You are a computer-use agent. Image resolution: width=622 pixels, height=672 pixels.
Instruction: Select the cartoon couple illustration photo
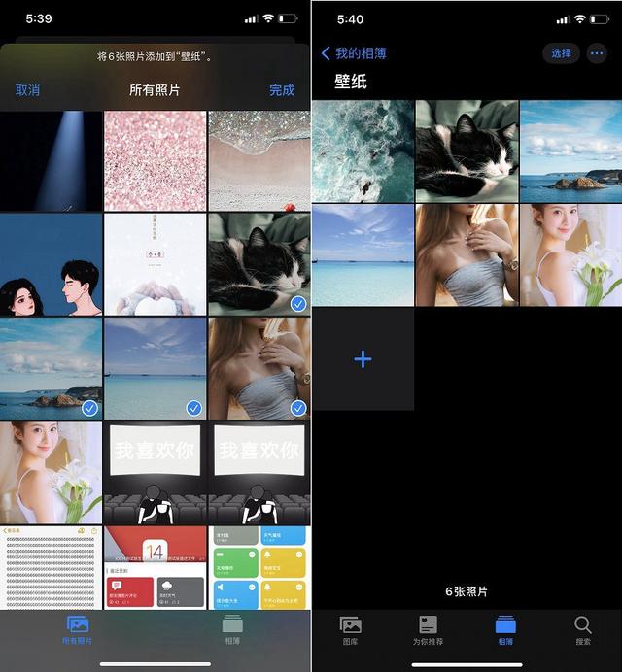[52, 264]
